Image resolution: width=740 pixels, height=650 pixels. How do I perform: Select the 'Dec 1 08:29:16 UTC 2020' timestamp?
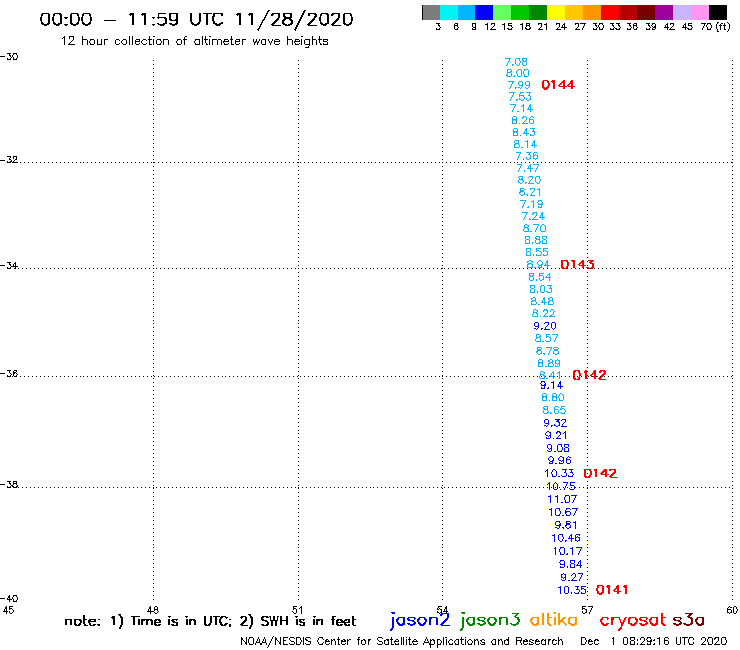[x=654, y=641]
